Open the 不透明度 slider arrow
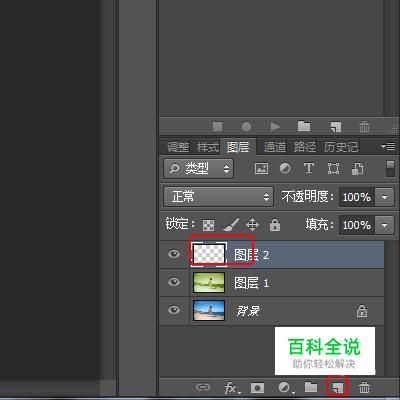 pyautogui.click(x=384, y=197)
